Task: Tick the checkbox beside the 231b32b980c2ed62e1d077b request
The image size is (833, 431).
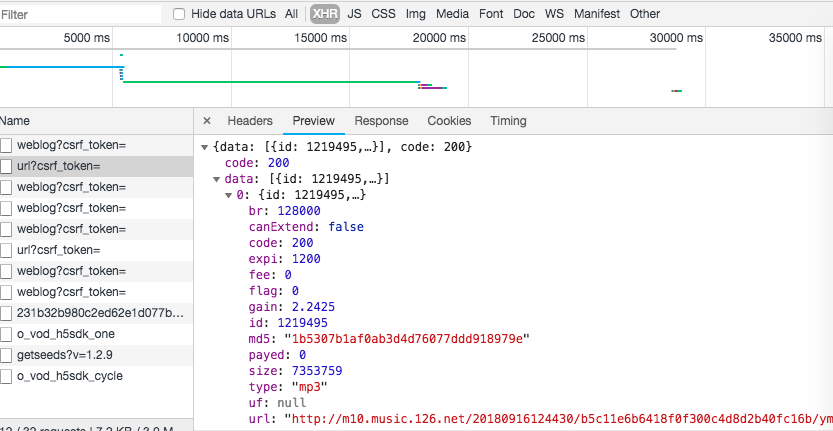Action: click(6, 313)
